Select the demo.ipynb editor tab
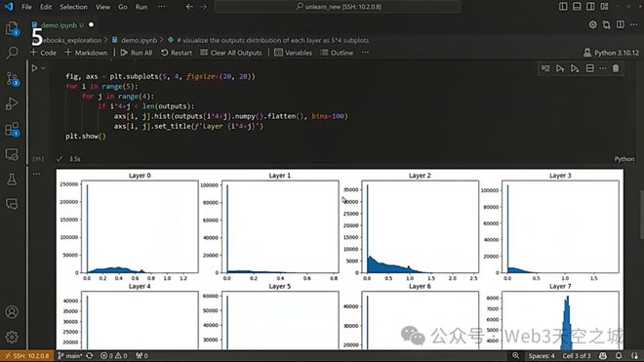644x362 pixels. tap(59, 25)
